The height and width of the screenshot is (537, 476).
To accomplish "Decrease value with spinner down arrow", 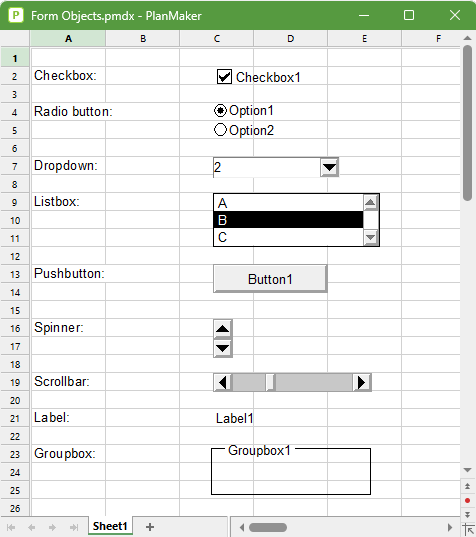I will coord(223,348).
